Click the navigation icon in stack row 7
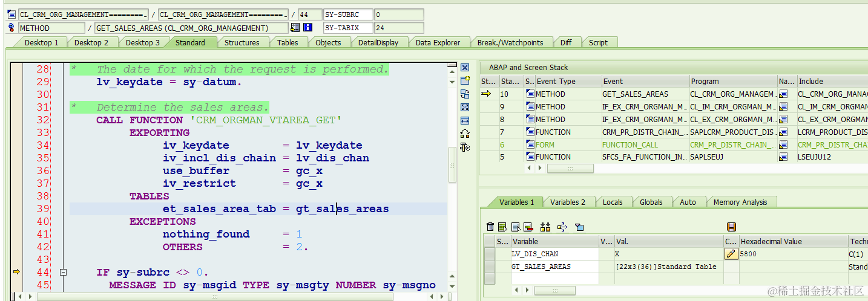Screen dimensions: 868x301 click(x=783, y=132)
